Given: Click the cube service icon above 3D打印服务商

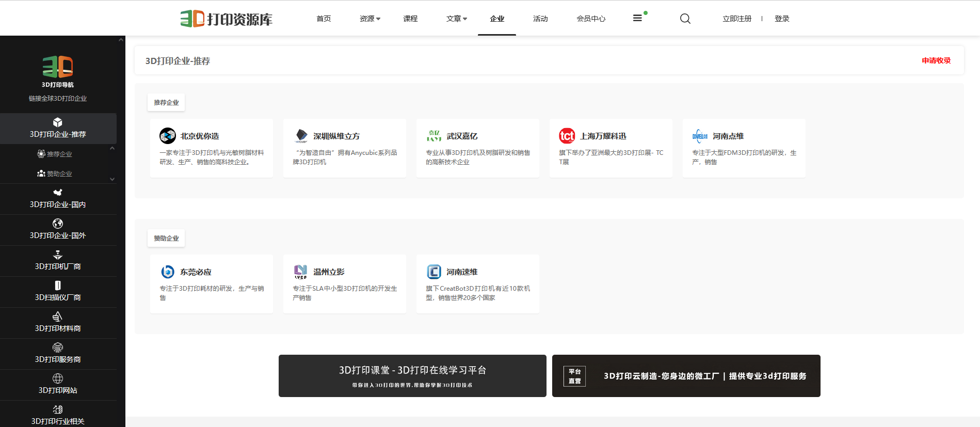Looking at the screenshot, I should (58, 347).
